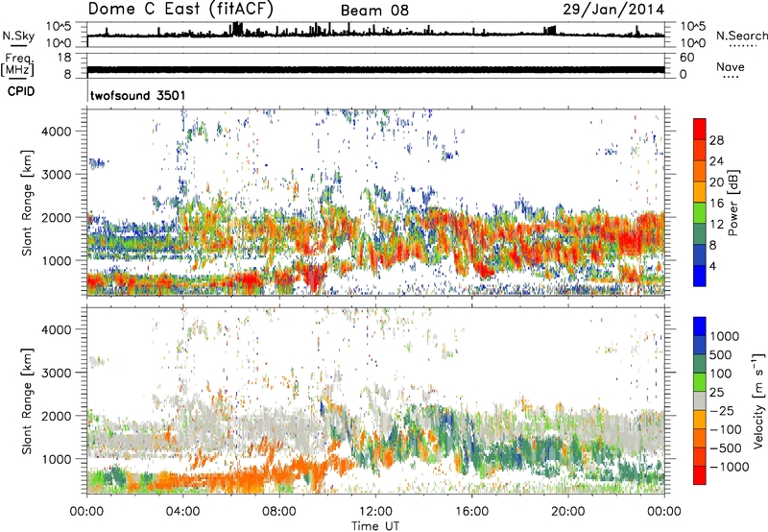
Task: Click the "1000" tick on the power panel
Action: [57, 260]
